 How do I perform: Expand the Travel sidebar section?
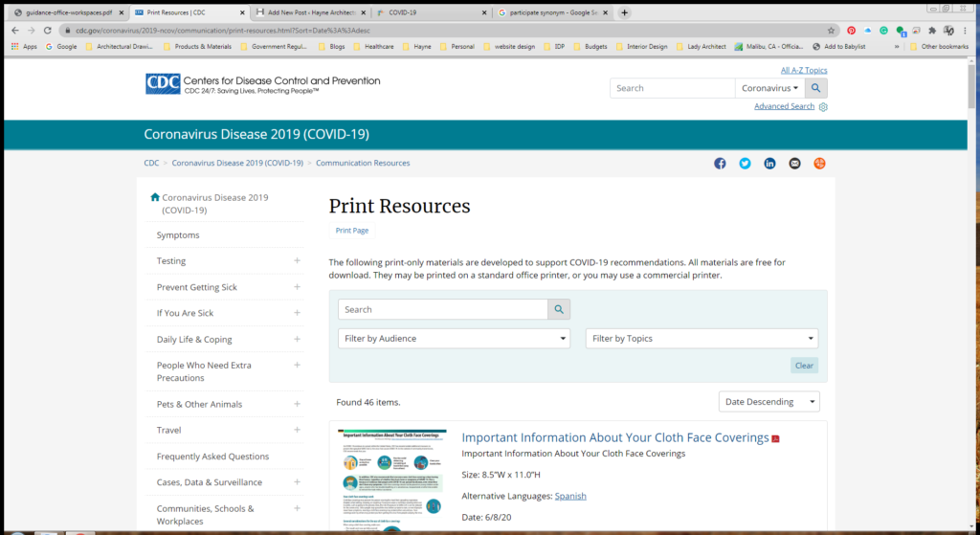[x=297, y=430]
